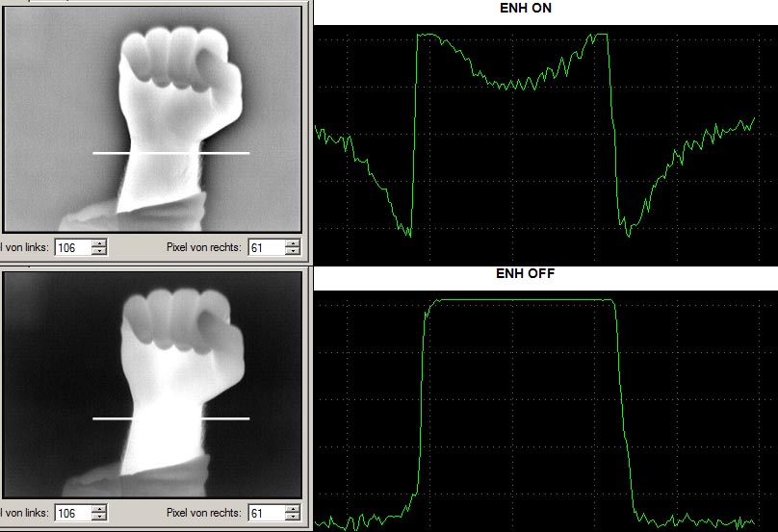
Task: Focus the bottom 'Pixel von rechts' field showing 61
Action: click(265, 514)
